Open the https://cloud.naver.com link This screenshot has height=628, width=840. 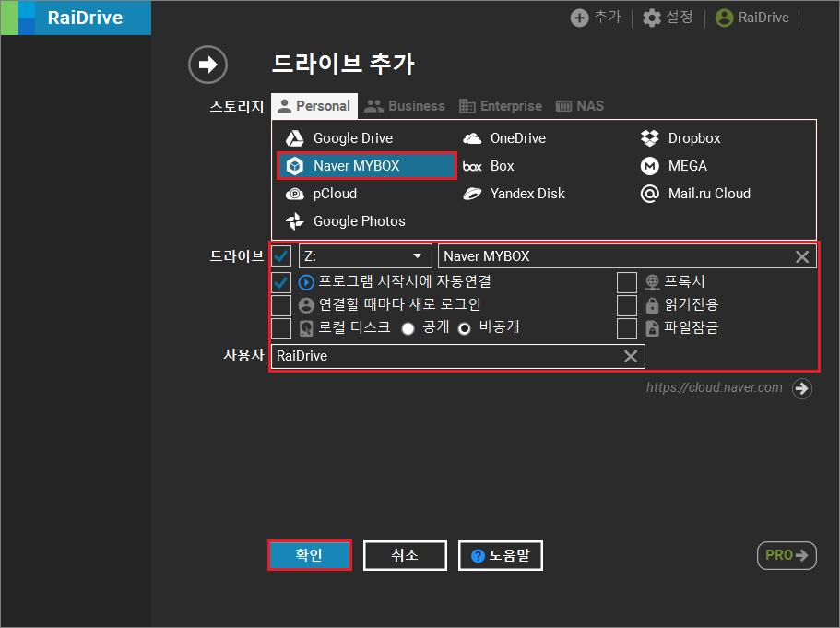pos(714,387)
